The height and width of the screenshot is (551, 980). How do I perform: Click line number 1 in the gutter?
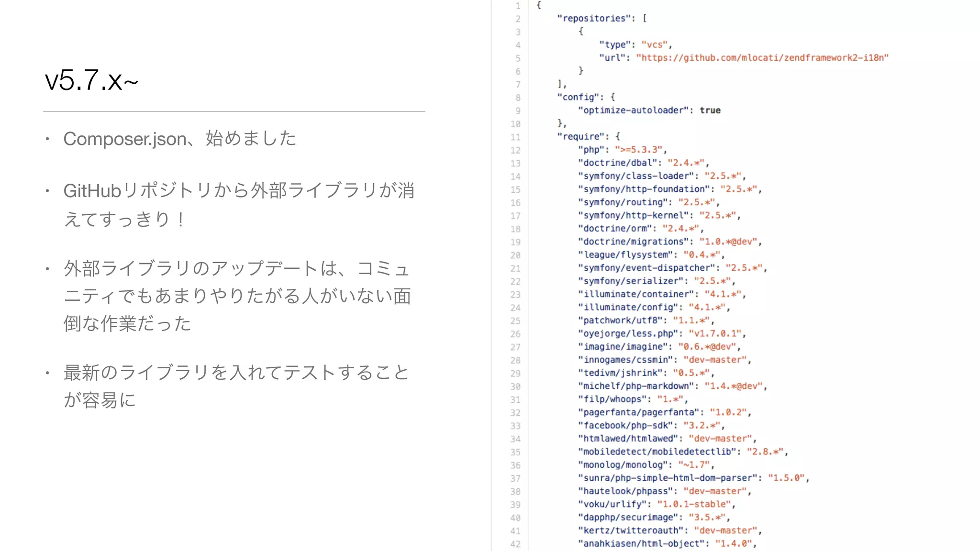pyautogui.click(x=518, y=6)
